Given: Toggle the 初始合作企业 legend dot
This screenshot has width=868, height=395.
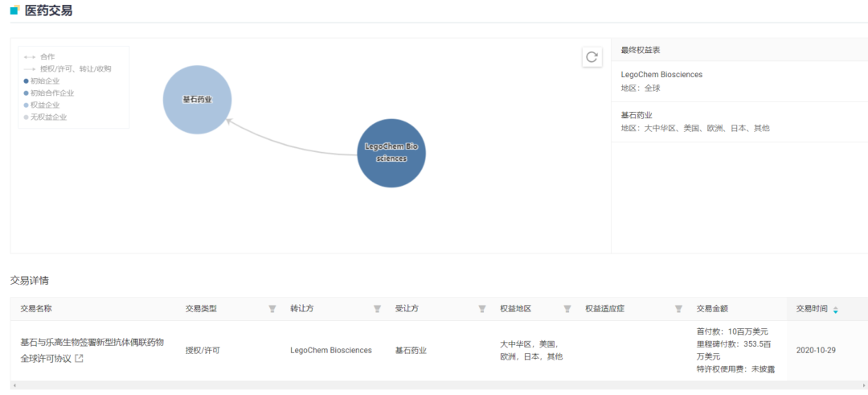Looking at the screenshot, I should [27, 93].
